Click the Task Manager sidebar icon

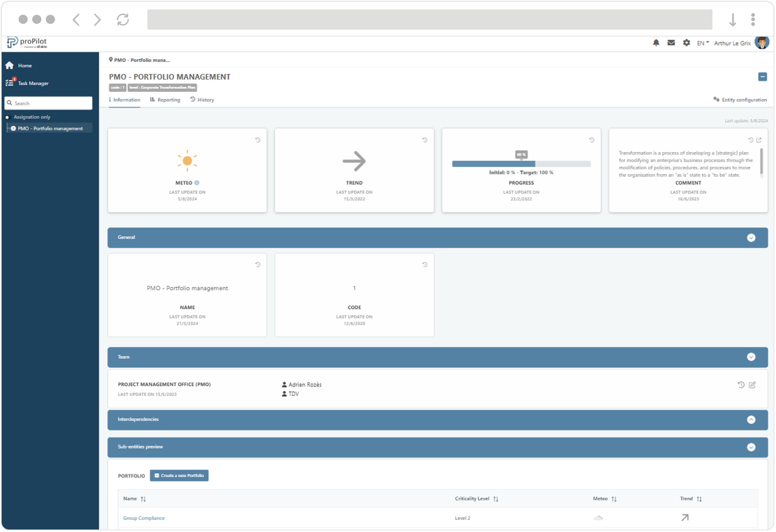(x=10, y=83)
